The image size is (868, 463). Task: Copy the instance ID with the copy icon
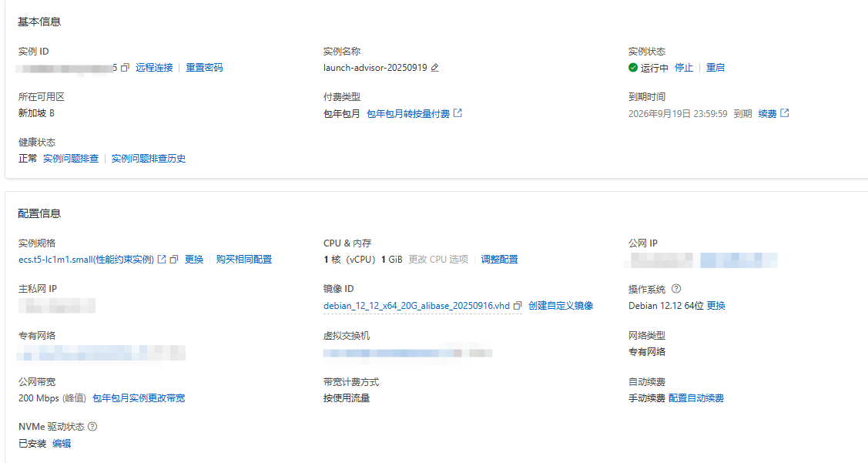[x=126, y=68]
